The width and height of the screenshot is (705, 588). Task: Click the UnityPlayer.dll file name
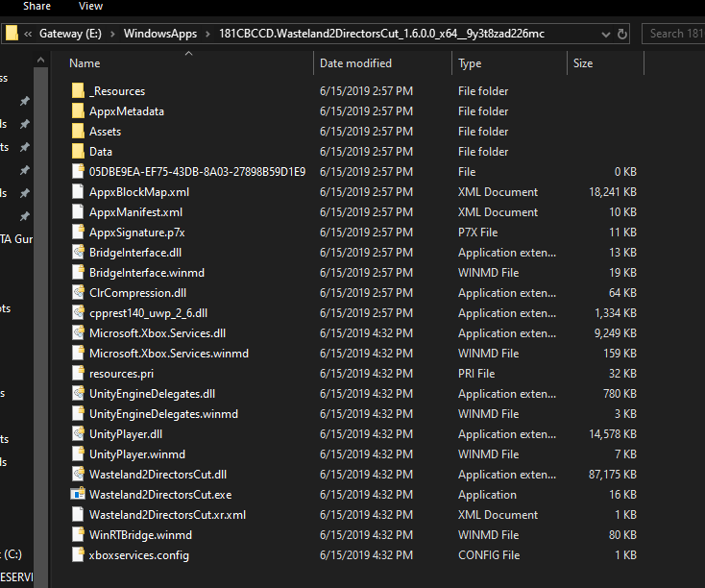[x=126, y=434]
